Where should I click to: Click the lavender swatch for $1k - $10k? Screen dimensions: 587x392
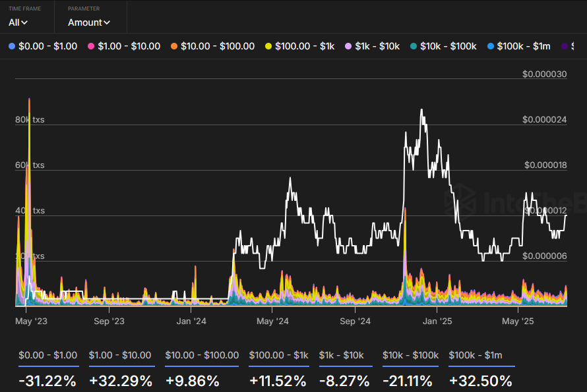[348, 46]
